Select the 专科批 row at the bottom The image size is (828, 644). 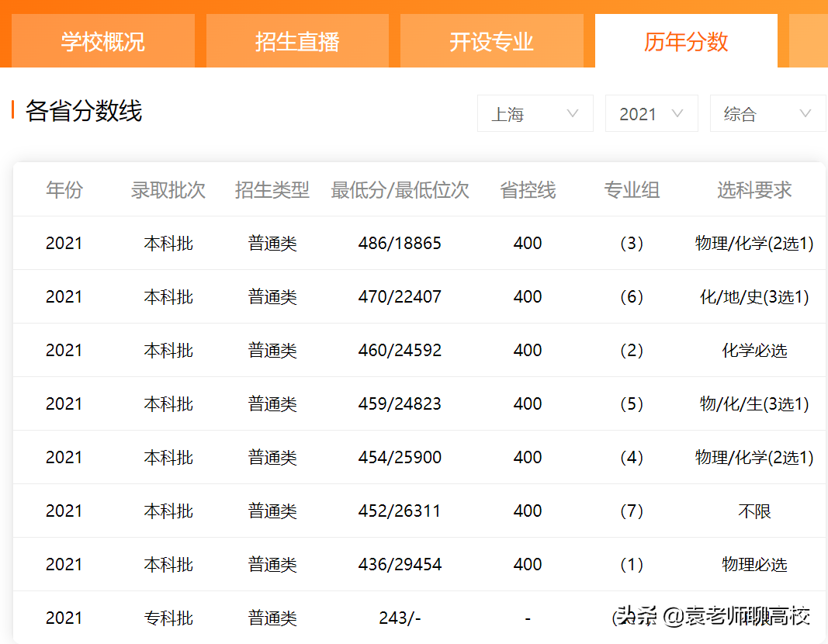tap(168, 618)
